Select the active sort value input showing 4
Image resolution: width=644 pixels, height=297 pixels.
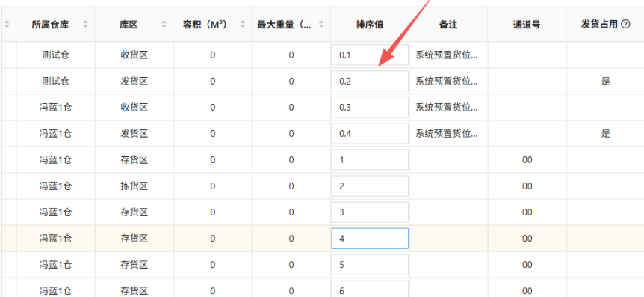[370, 239]
